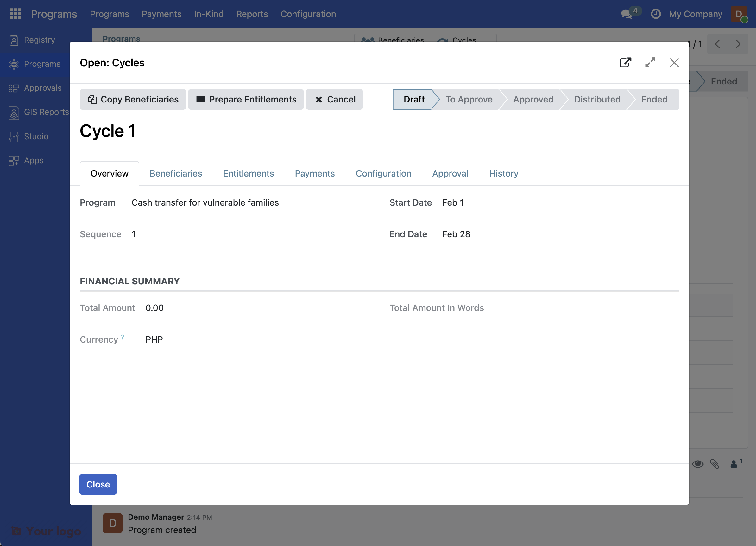Switch to the Entitlements tab
756x546 pixels.
point(248,173)
